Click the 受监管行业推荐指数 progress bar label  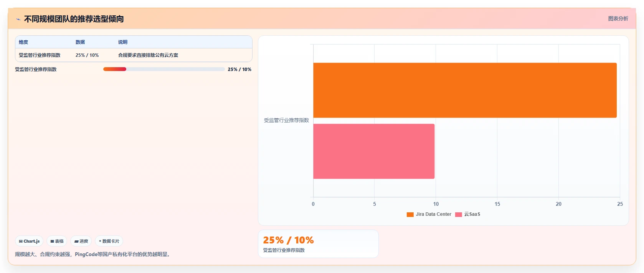(36, 69)
